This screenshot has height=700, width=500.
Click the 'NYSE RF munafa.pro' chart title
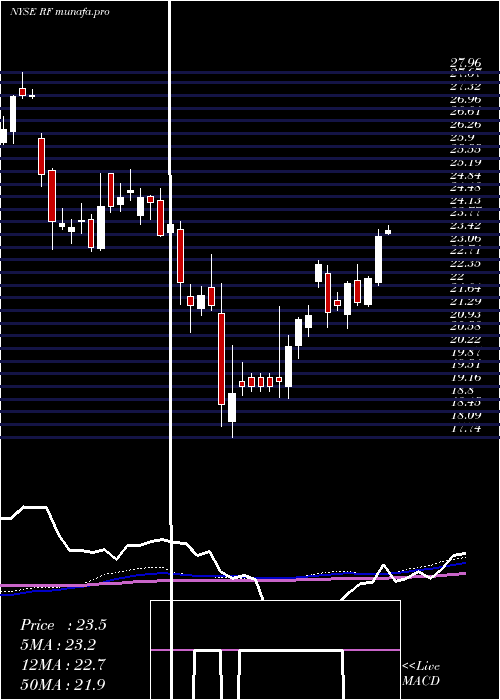tap(59, 12)
